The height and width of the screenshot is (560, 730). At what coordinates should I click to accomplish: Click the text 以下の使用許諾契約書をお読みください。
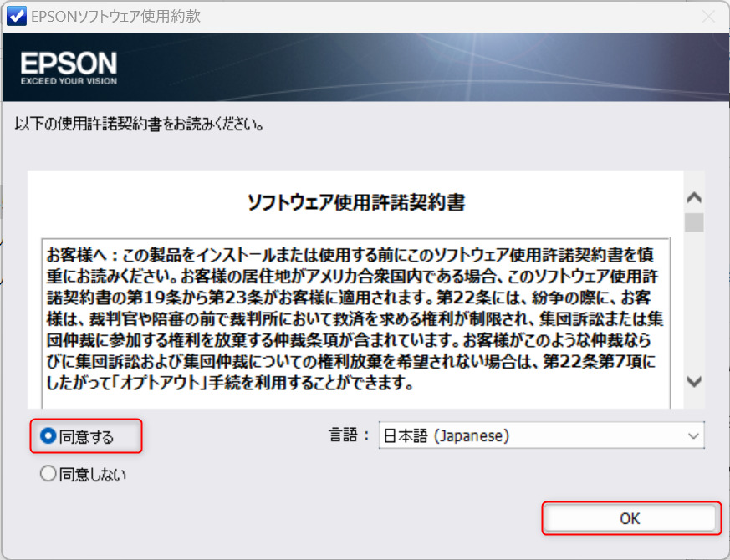point(140,125)
